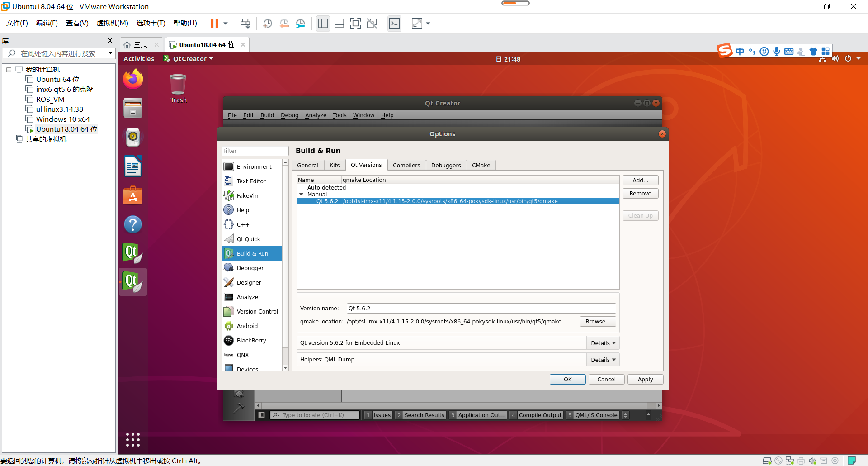The width and height of the screenshot is (868, 466).
Task: Open the Designer options category
Action: point(249,282)
